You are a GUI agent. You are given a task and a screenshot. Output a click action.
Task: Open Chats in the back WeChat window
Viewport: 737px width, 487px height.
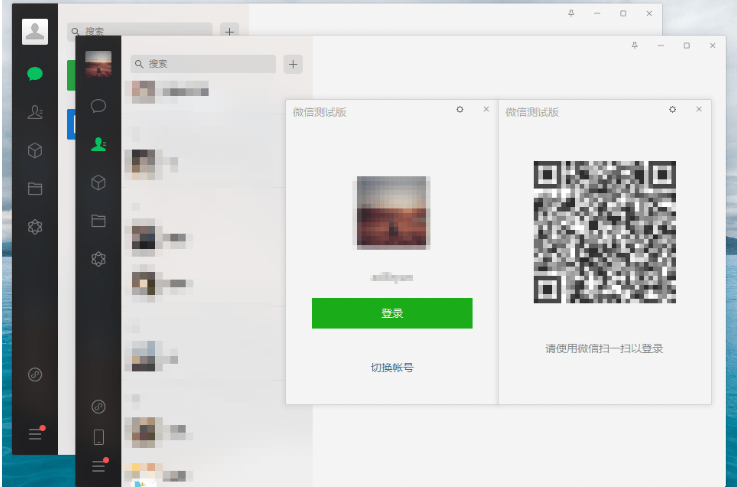point(35,74)
